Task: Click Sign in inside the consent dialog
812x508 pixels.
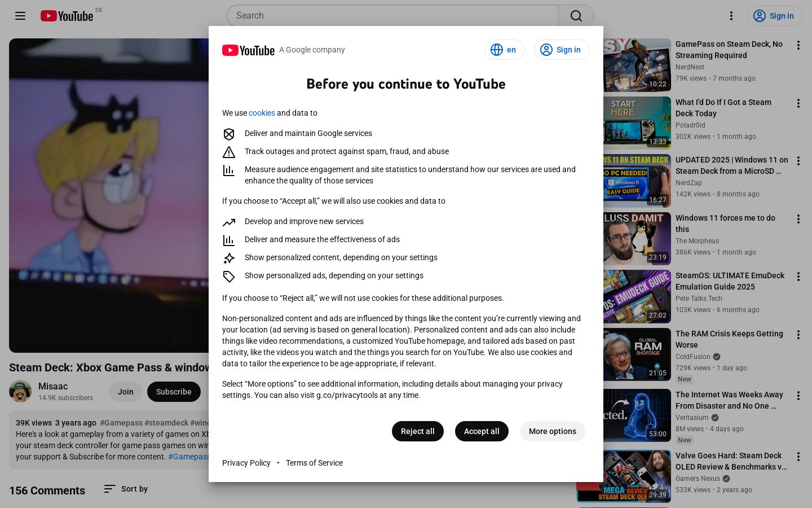Action: (562, 50)
